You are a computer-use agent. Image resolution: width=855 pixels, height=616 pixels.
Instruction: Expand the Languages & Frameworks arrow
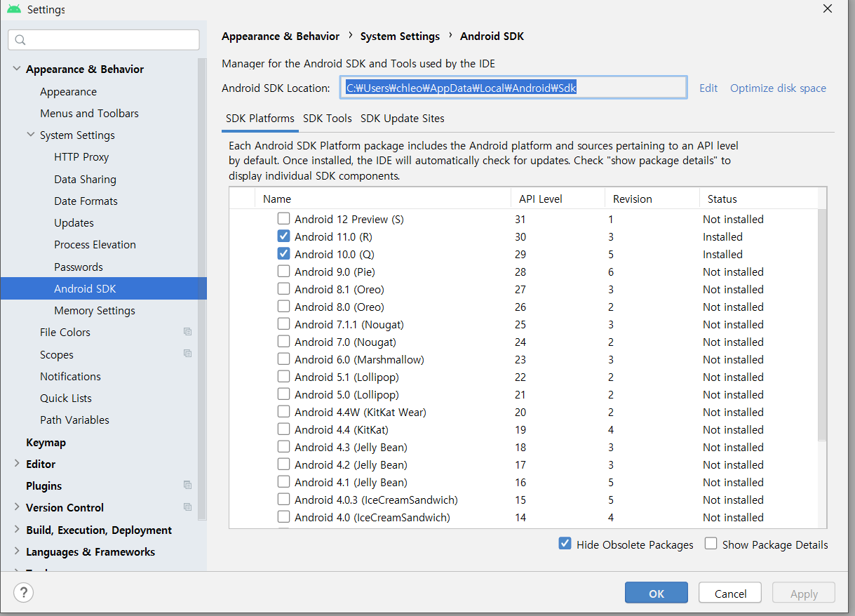[x=17, y=551]
